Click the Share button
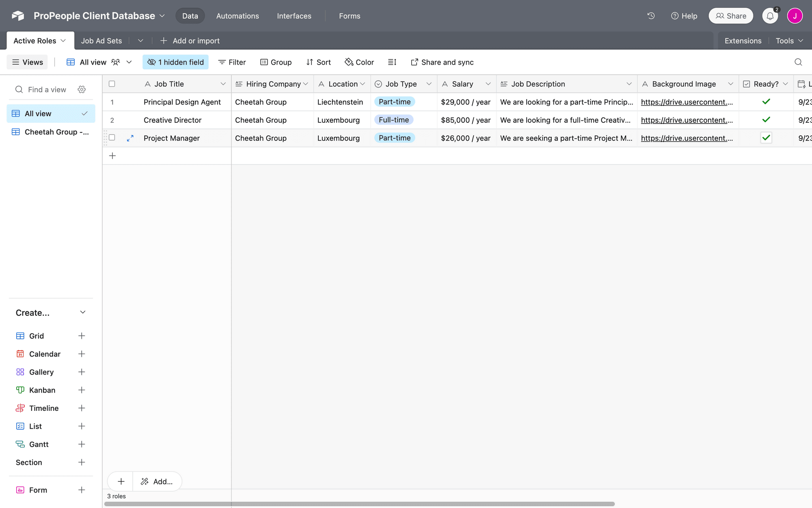 (731, 15)
